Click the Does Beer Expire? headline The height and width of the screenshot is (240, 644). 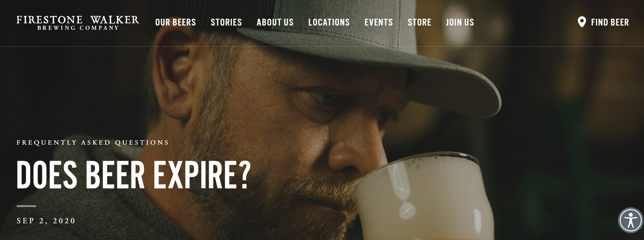[134, 175]
